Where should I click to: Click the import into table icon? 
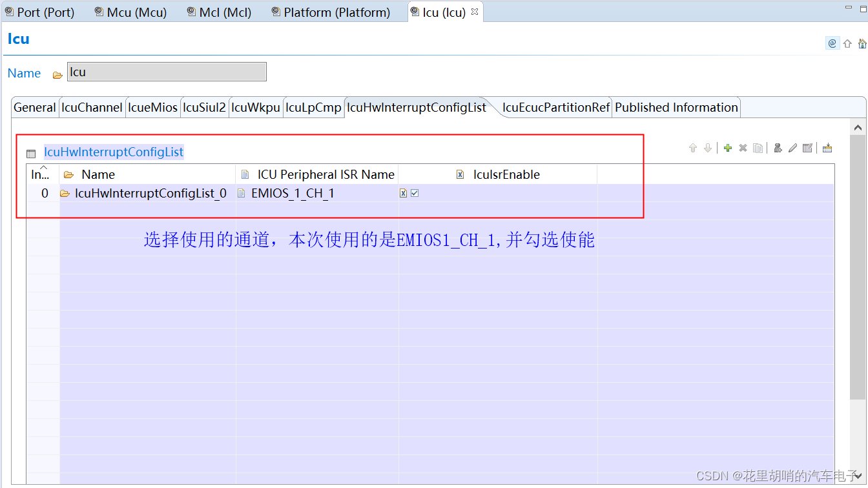click(x=827, y=148)
